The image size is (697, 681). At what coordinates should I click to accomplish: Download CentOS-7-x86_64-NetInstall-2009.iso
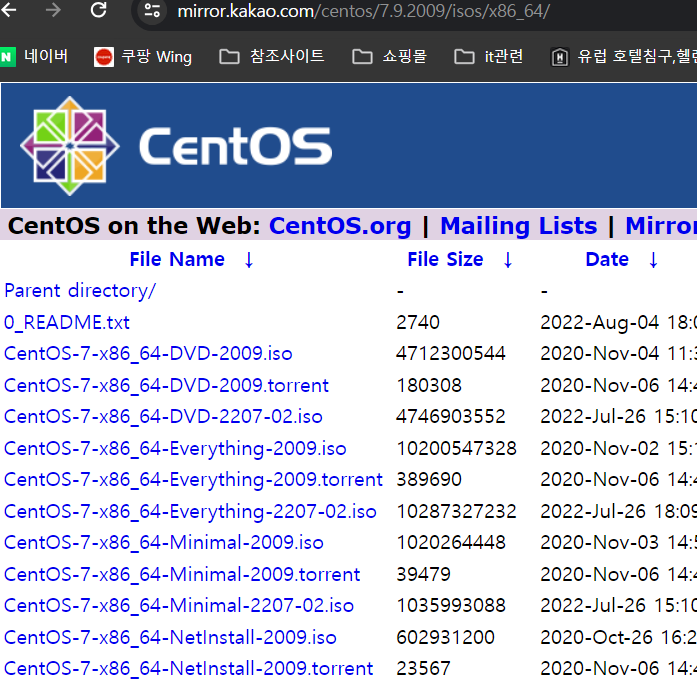(170, 637)
